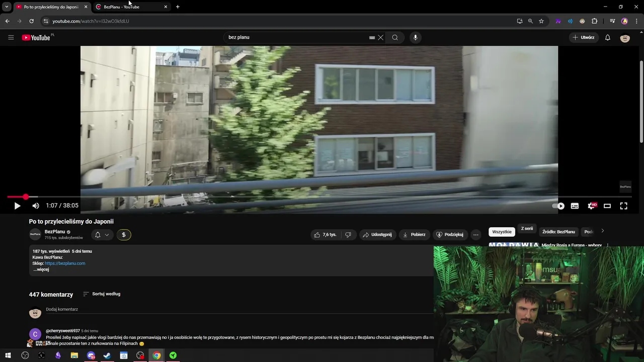Screen dimensions: 644x362
Task: Click the 'Dodaj komentarz' comment field
Action: 239,310
